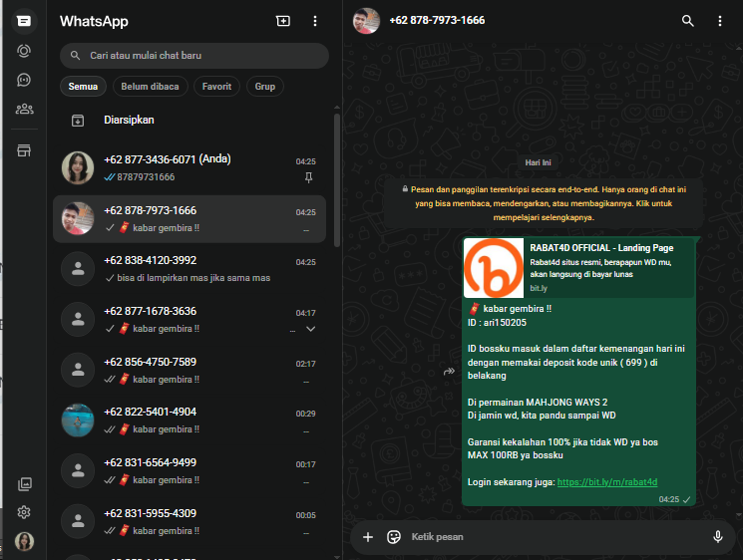Click the pin icon on Anda chat

(308, 177)
